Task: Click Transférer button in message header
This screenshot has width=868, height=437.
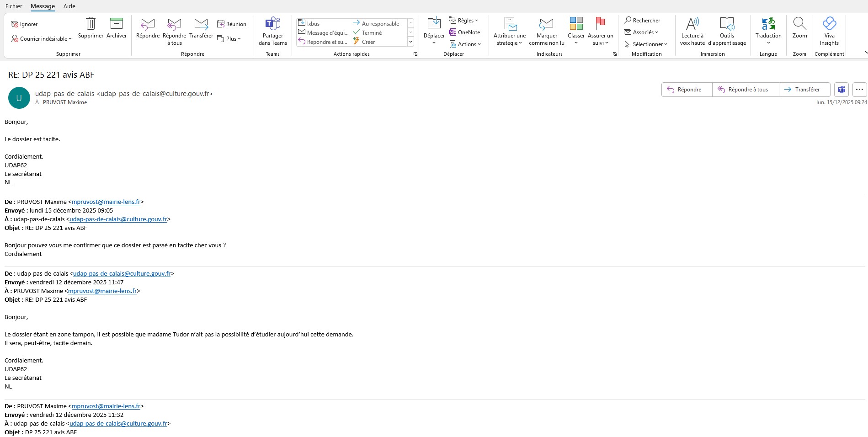Action: pyautogui.click(x=802, y=90)
